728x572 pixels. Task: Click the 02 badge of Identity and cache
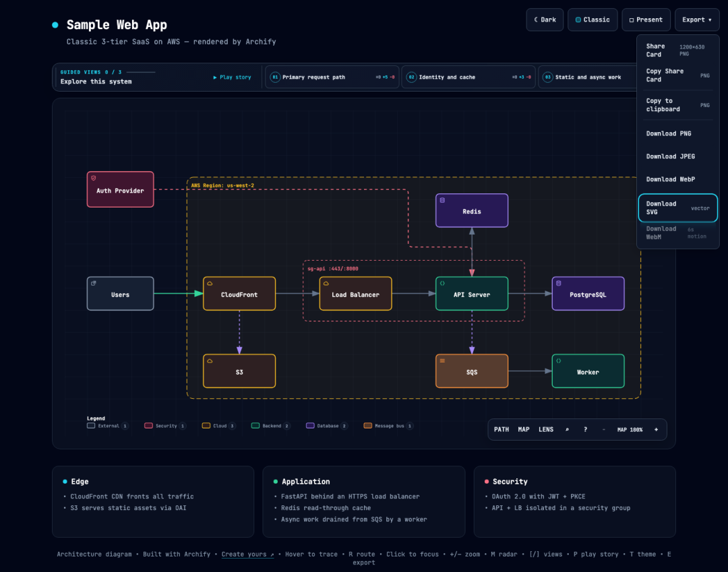pyautogui.click(x=411, y=77)
